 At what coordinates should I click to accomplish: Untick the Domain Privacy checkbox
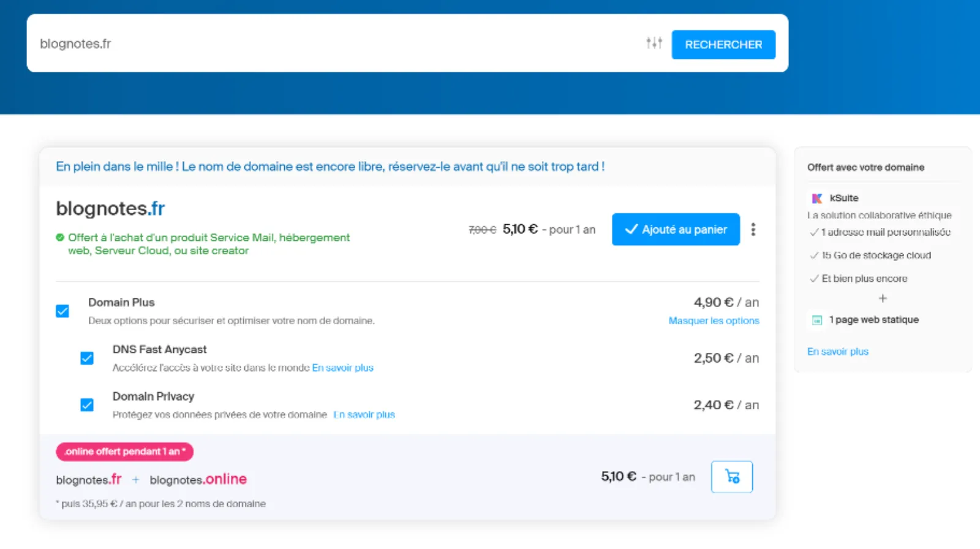pyautogui.click(x=87, y=405)
